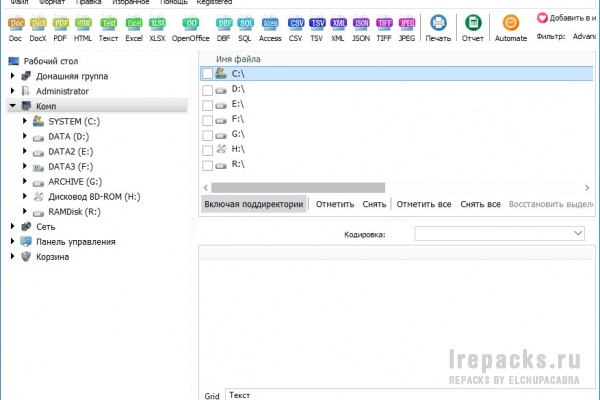Viewport: 600px width, 400px height.
Task: Toggle Включая поддиректории button
Action: point(254,204)
